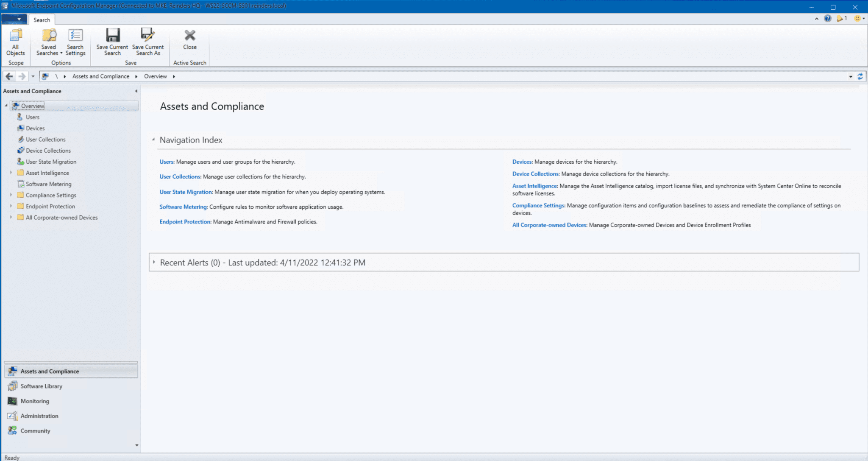The width and height of the screenshot is (868, 461).
Task: Select User State Migration in the tree
Action: click(51, 162)
